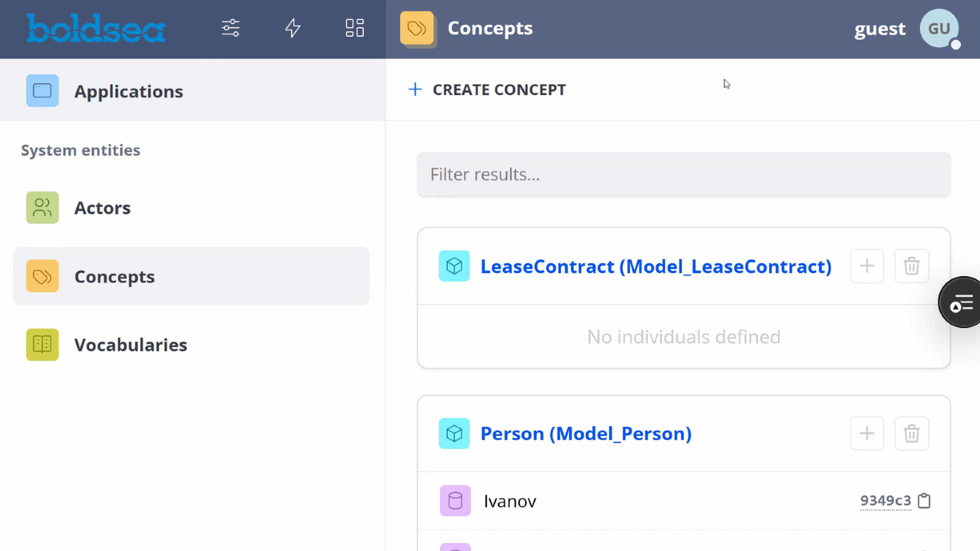Image resolution: width=980 pixels, height=551 pixels.
Task: Click the Filter results input field
Action: (x=683, y=175)
